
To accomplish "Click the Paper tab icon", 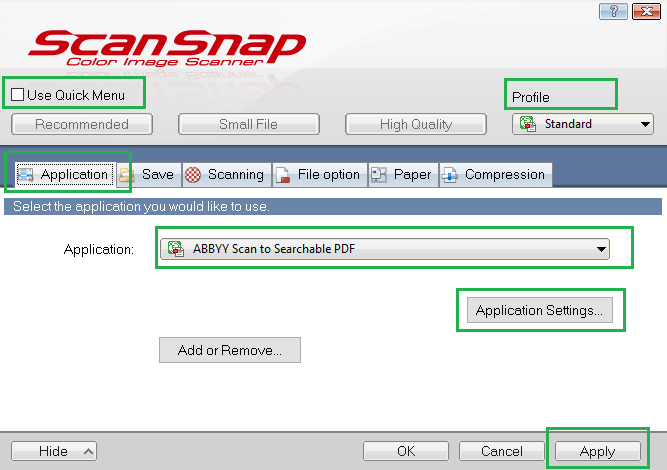I will 379,175.
